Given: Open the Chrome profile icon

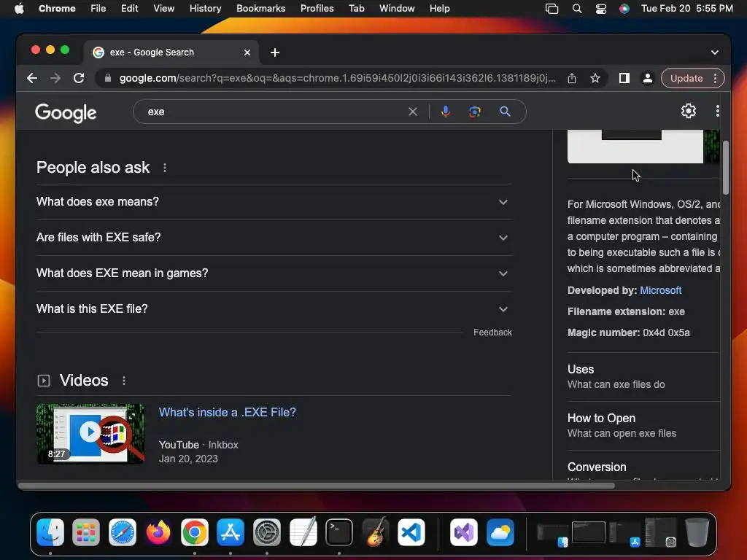Looking at the screenshot, I should coord(648,78).
